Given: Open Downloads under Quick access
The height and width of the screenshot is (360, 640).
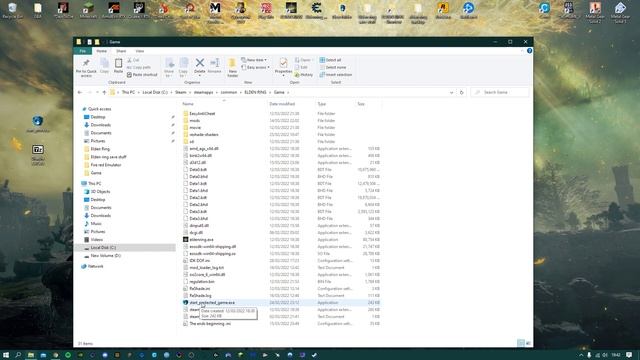Looking at the screenshot, I should pyautogui.click(x=100, y=125).
